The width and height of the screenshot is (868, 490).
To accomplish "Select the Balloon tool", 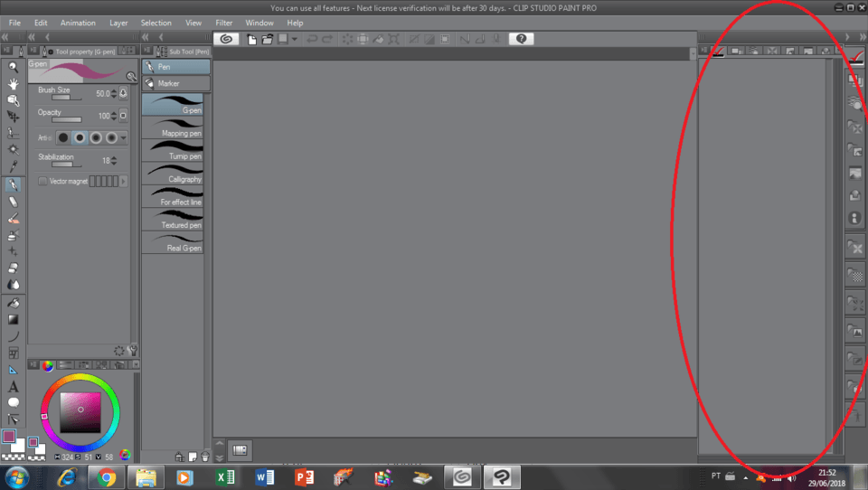I will tap(14, 403).
